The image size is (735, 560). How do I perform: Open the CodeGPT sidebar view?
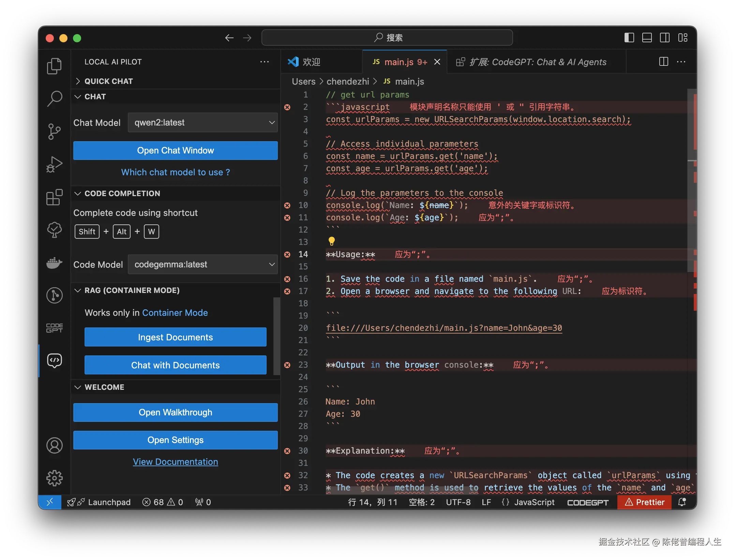point(54,328)
